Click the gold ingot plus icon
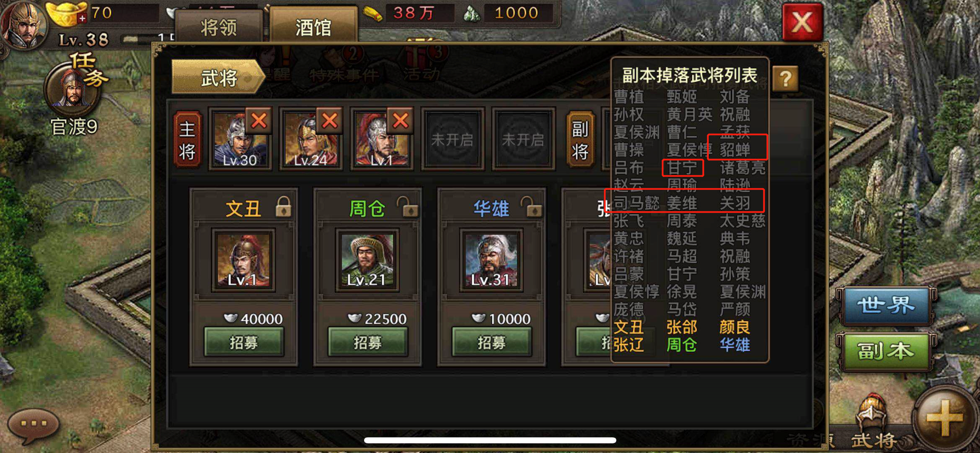Screen dimensions: 980x453 [x=82, y=18]
